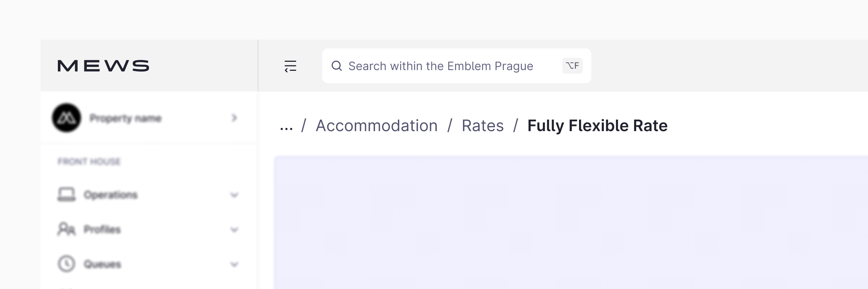Expand the breadcrumb ellipsis
Screen dimensions: 868x289
286,127
